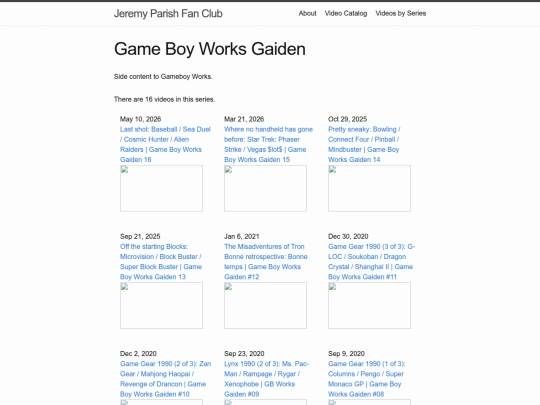Image resolution: width=540 pixels, height=405 pixels.
Task: Click the date 'Mar 21, 2026'
Action: point(244,119)
